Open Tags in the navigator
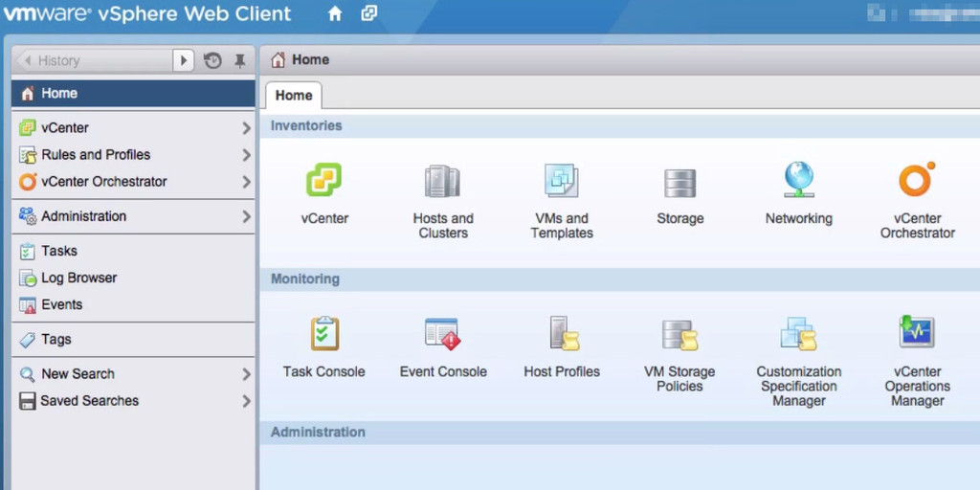 (x=133, y=340)
